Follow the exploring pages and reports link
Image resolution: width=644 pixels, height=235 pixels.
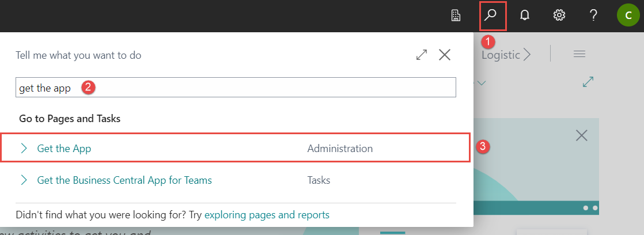coord(267,215)
